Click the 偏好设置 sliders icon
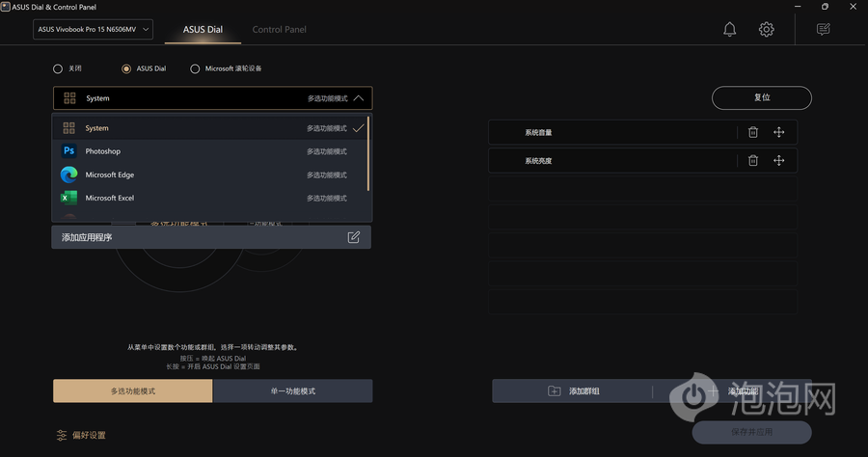The width and height of the screenshot is (868, 457). tap(62, 436)
